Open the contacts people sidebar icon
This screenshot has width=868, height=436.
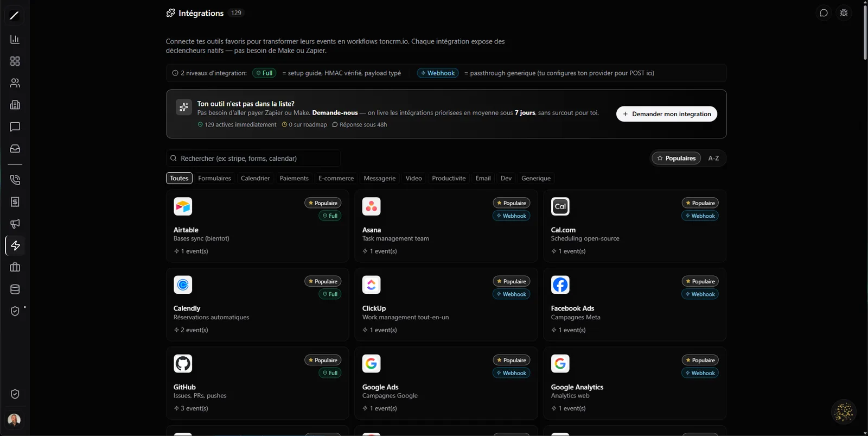[15, 83]
